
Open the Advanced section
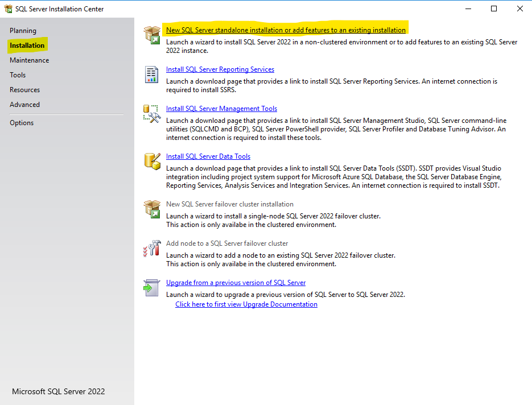pyautogui.click(x=24, y=104)
